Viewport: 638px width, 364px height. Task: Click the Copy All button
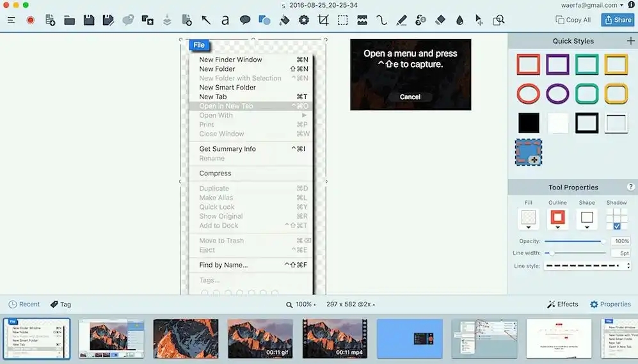pos(573,20)
